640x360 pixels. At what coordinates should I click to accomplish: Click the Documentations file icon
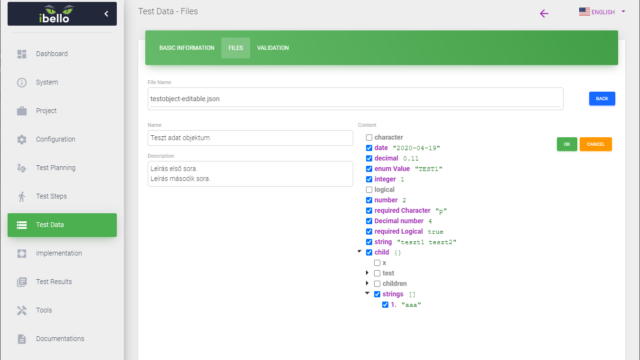(22, 339)
